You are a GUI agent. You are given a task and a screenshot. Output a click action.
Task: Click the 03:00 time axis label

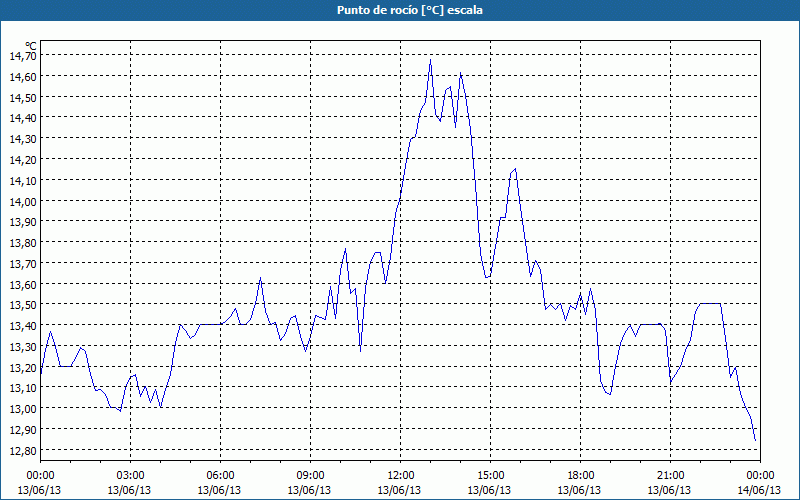(x=130, y=476)
